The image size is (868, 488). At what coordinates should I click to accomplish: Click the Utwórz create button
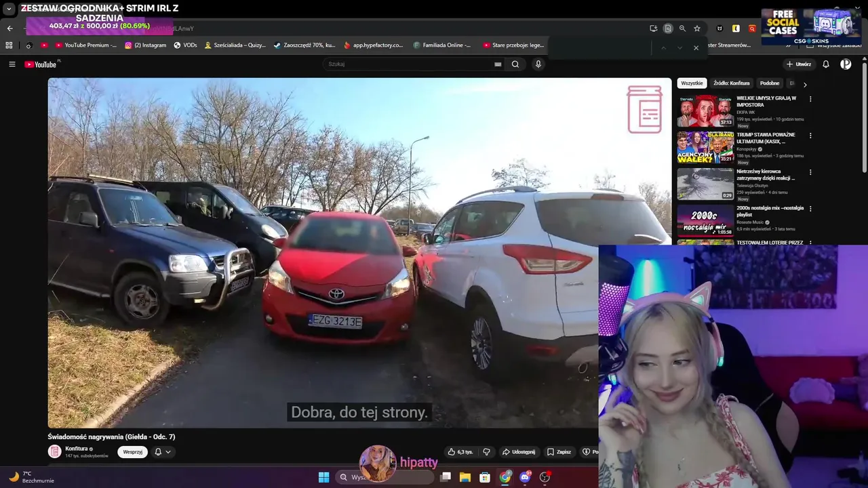tap(799, 64)
